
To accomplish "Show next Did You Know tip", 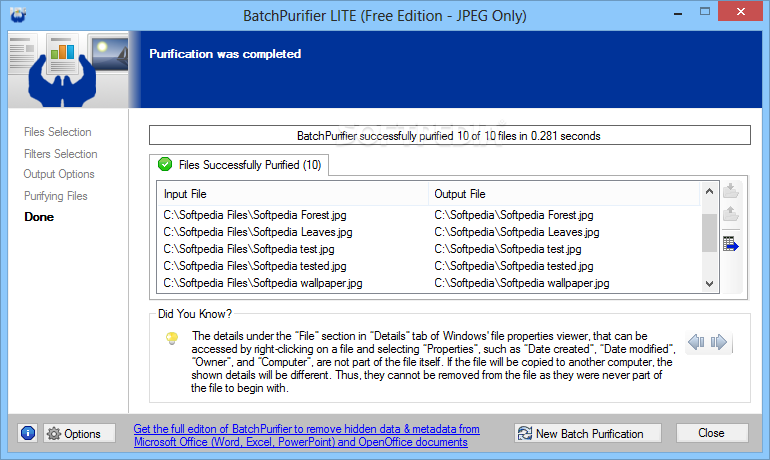I will click(718, 342).
